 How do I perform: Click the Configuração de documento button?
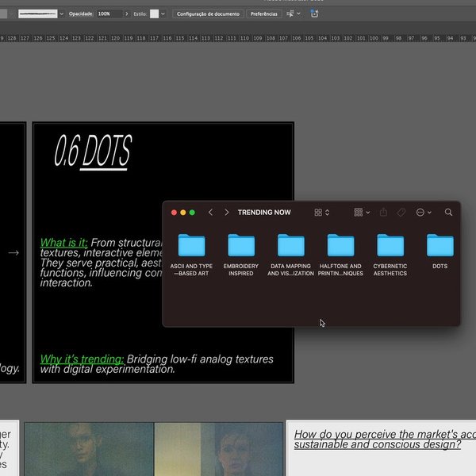pos(208,13)
